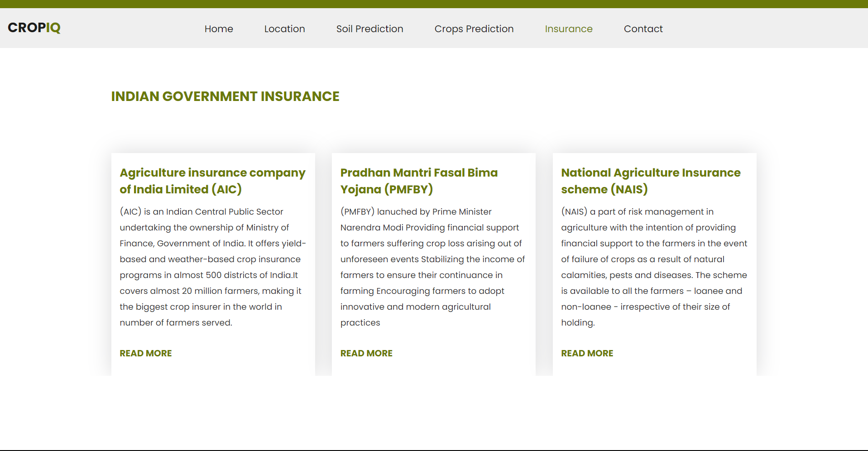
Task: Click the National Agriculture Insurance scheme heading
Action: click(x=651, y=181)
